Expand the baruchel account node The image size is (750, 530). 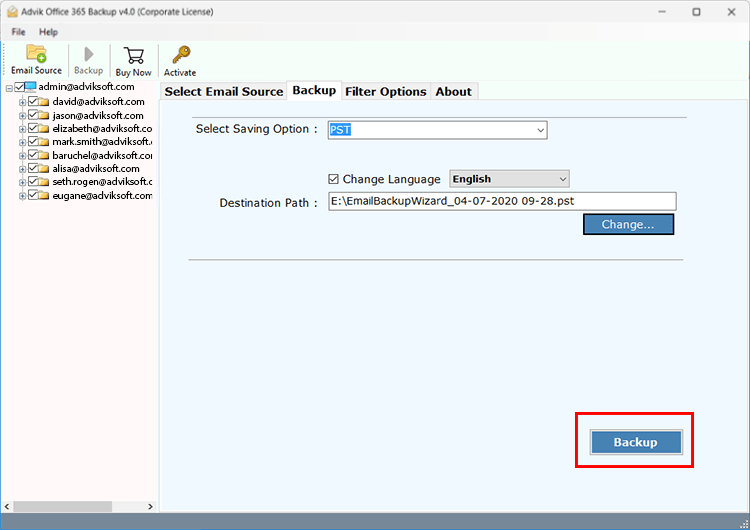22,156
